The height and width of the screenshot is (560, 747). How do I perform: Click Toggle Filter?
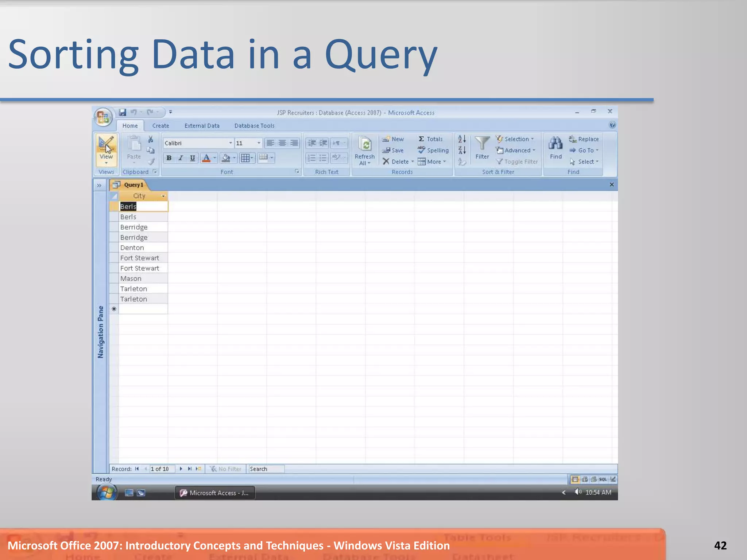click(x=517, y=162)
